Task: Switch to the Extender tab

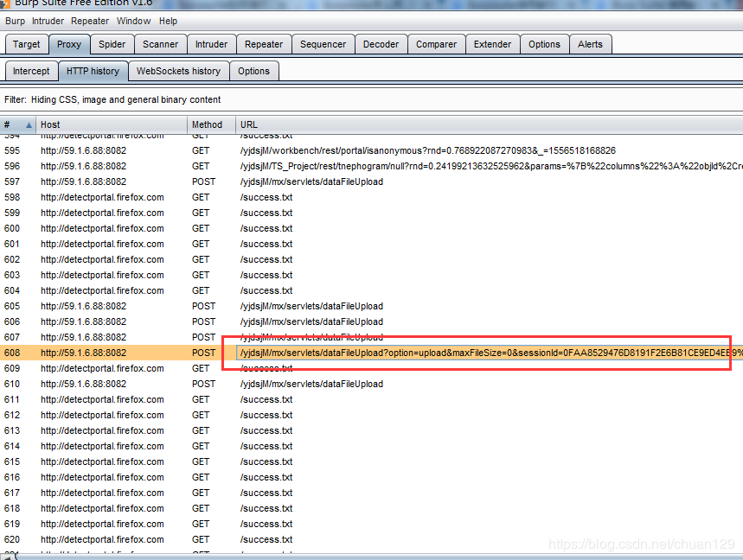Action: (492, 44)
